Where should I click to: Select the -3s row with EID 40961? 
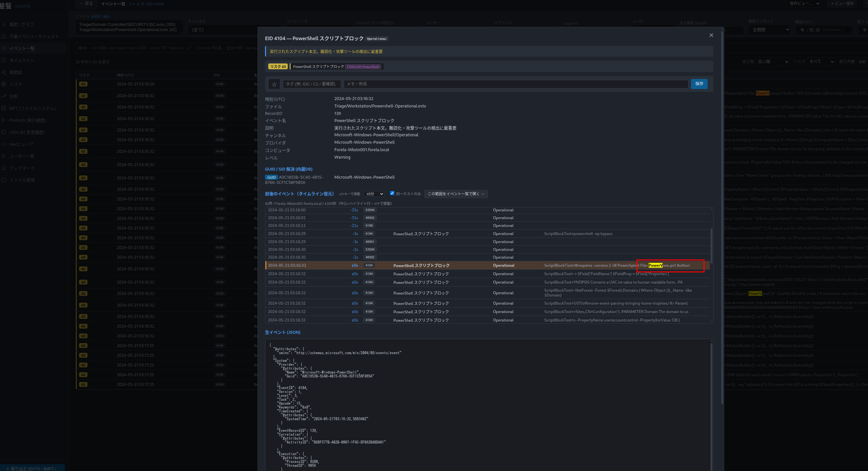pos(488,242)
